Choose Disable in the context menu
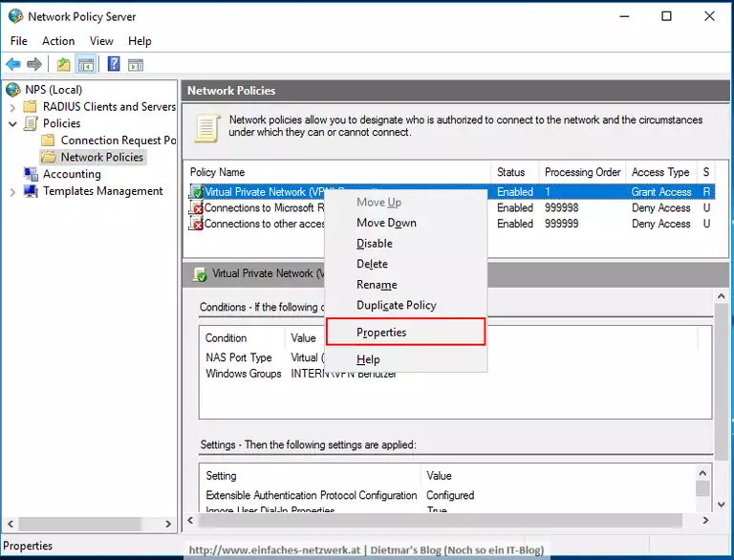The height and width of the screenshot is (560, 734). pos(375,244)
